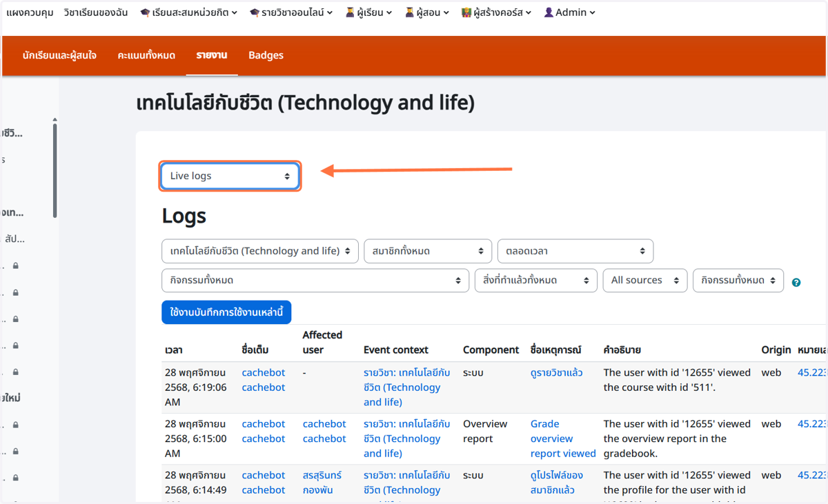This screenshot has width=828, height=504.
Task: Go to แผงควบคุม dashboard
Action: [30, 12]
